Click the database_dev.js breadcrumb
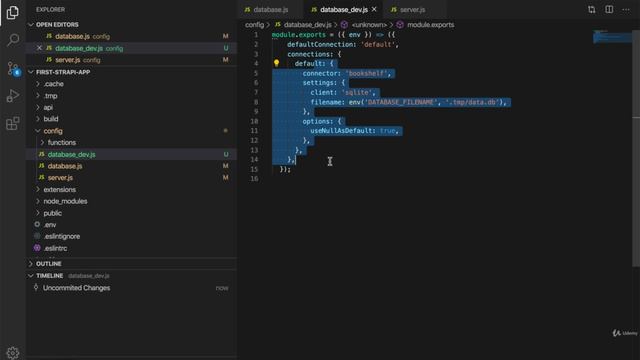The image size is (640, 360). pos(307,24)
